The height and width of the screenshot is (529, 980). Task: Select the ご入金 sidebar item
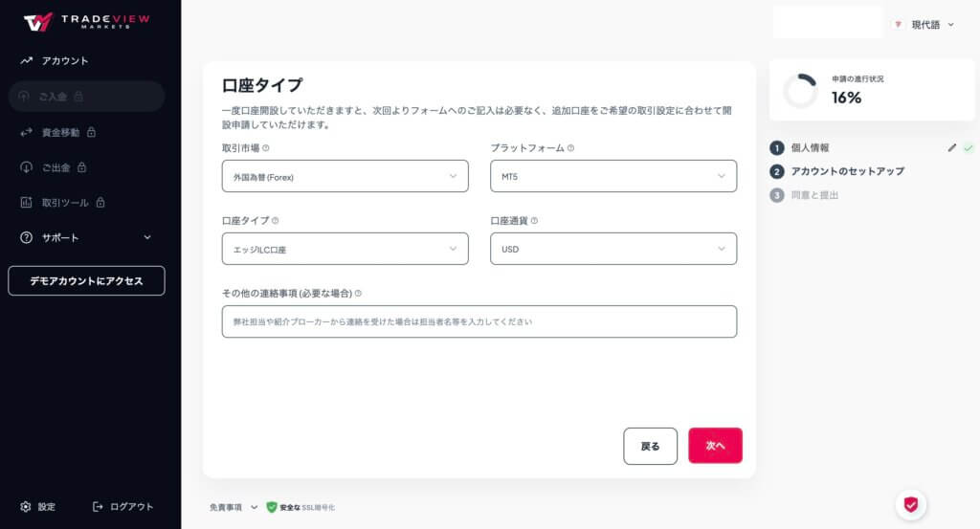pyautogui.click(x=86, y=97)
